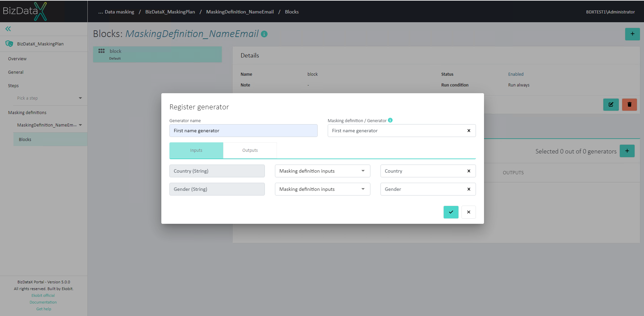Click the Enabled status value
The width and height of the screenshot is (644, 316).
[x=516, y=74]
